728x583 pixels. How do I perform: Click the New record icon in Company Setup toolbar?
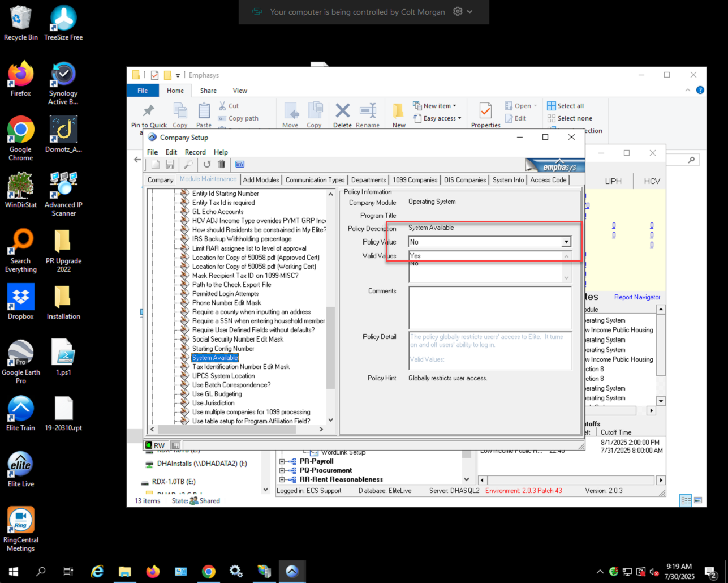[x=156, y=164]
